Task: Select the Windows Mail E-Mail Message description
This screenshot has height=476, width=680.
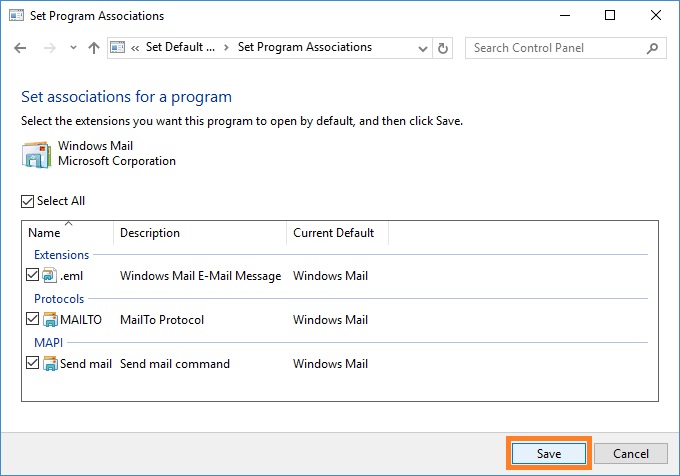Action: pos(200,276)
